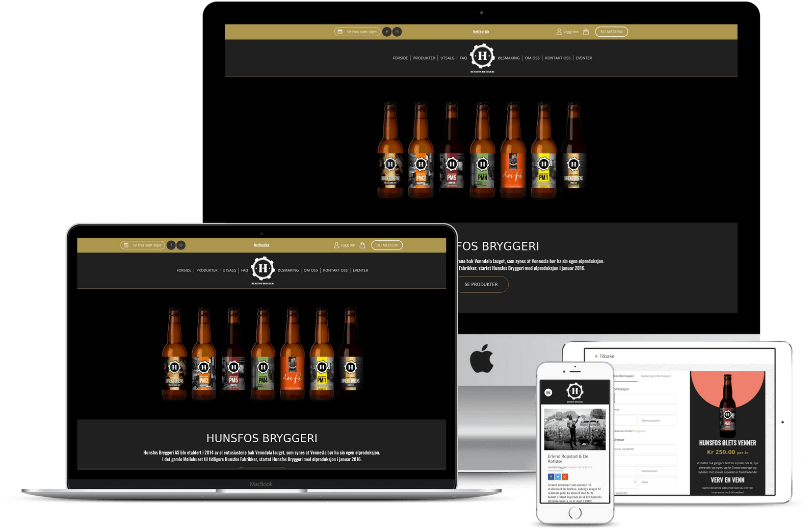Click the Hunsfos gear logo on the MacBook
The width and height of the screenshot is (812, 529).
[263, 270]
